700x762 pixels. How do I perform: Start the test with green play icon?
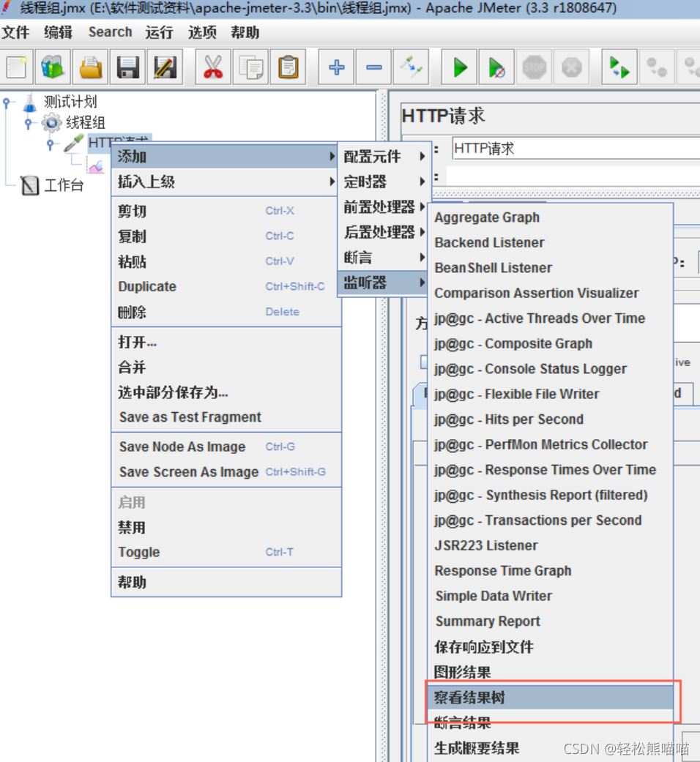[x=459, y=67]
